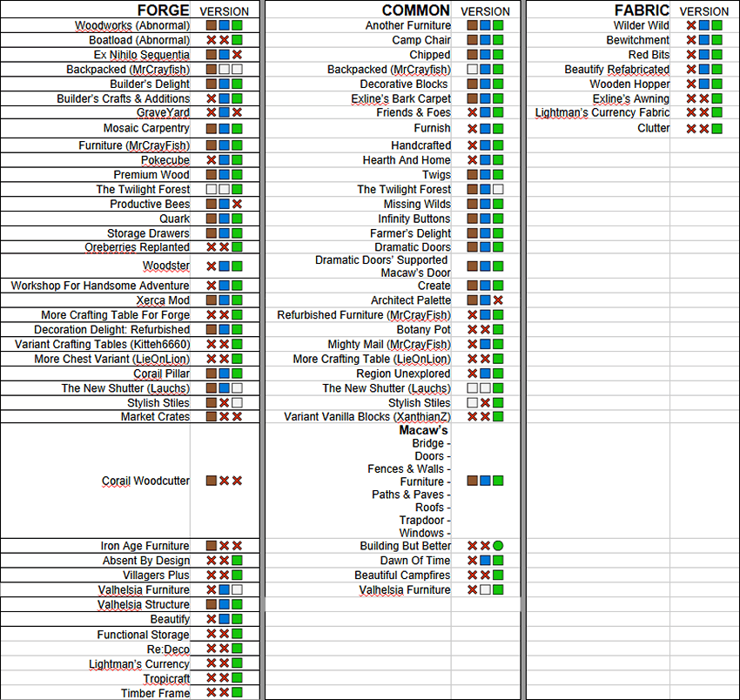
Task: Select green square in Common Valhelsia Furniture row
Action: [x=498, y=589]
